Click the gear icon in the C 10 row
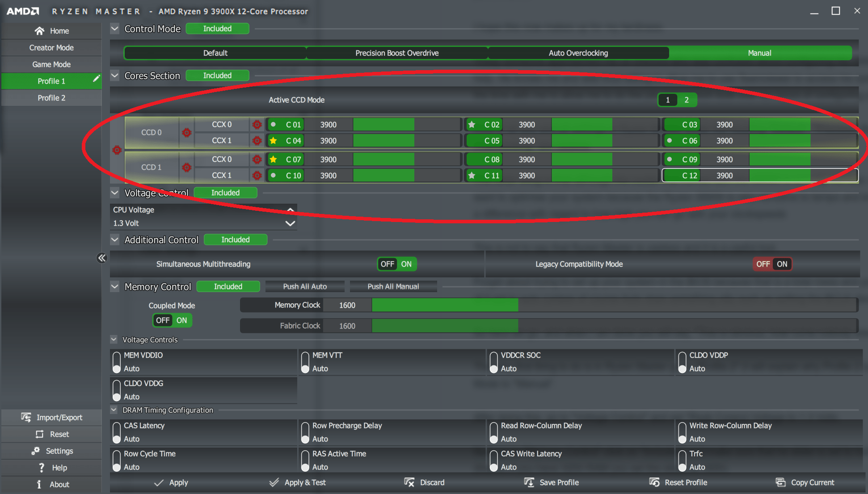 coord(257,176)
